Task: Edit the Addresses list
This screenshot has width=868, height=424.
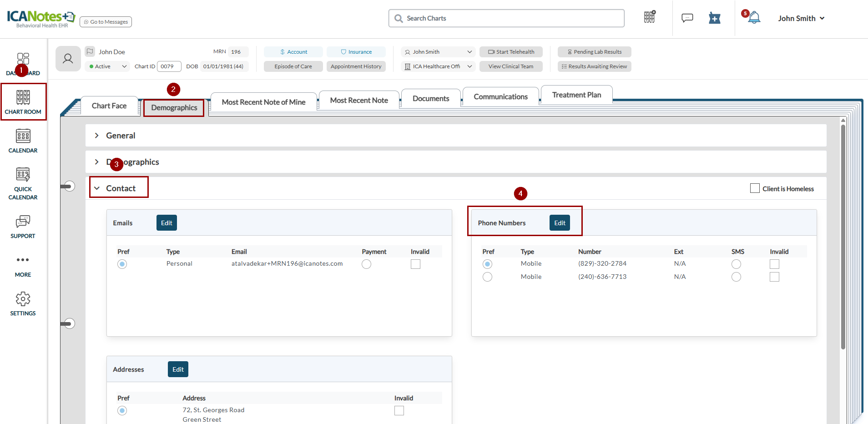Action: pos(178,369)
